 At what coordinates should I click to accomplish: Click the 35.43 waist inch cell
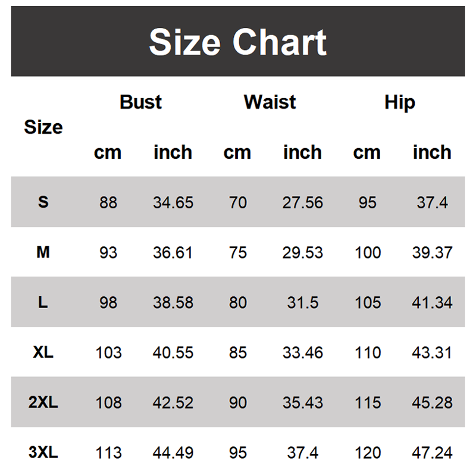pyautogui.click(x=302, y=403)
